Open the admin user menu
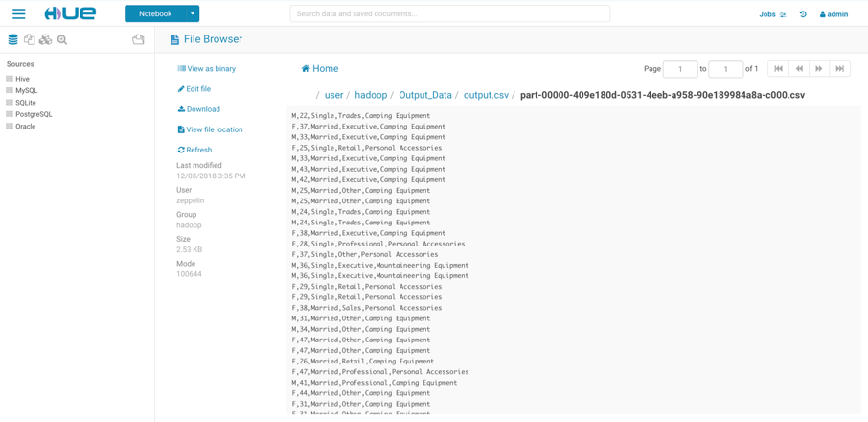868x422 pixels. (834, 14)
